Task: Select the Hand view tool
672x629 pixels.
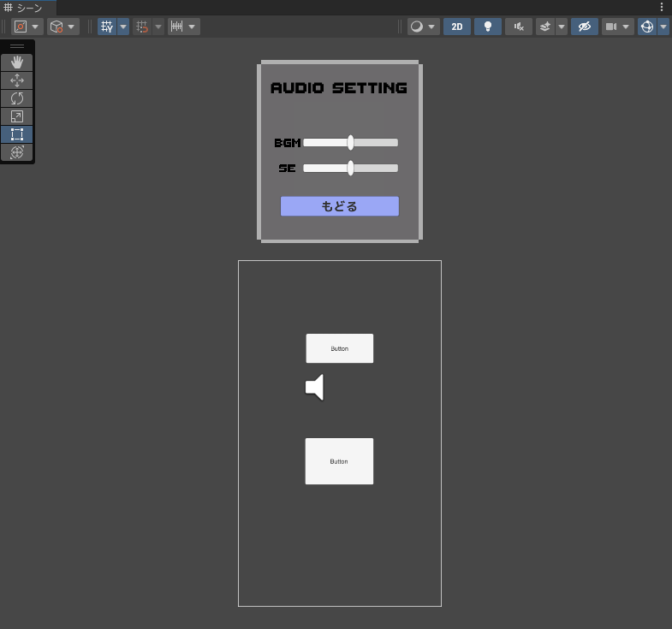Action: tap(17, 62)
